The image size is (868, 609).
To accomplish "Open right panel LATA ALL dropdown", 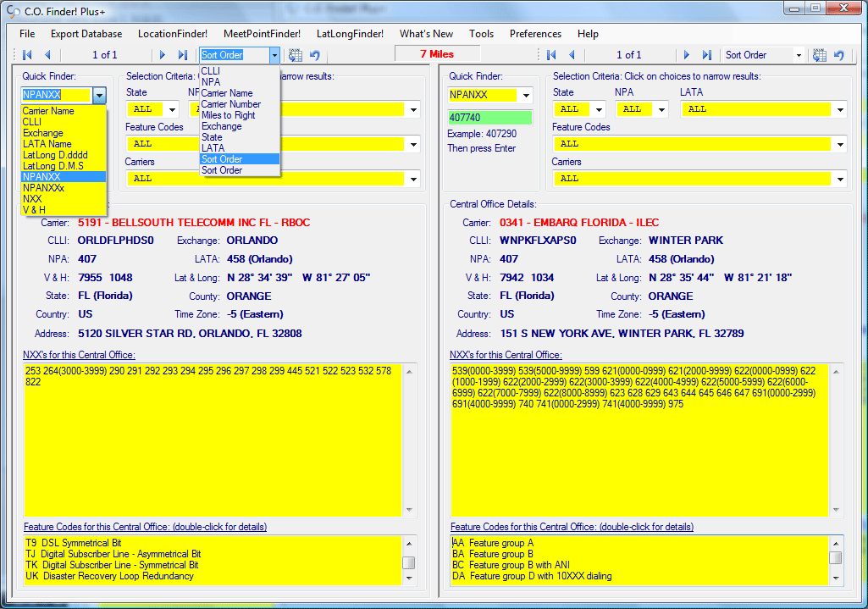I will 840,109.
